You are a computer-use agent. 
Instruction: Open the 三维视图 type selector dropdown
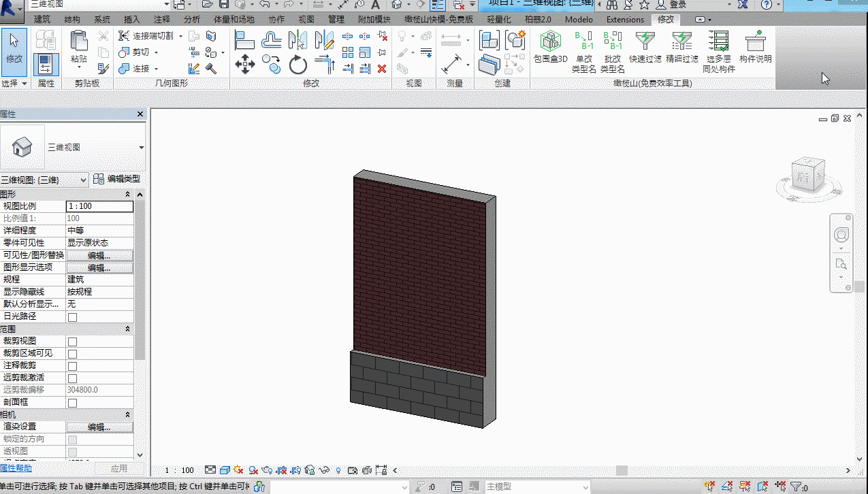pyautogui.click(x=142, y=147)
